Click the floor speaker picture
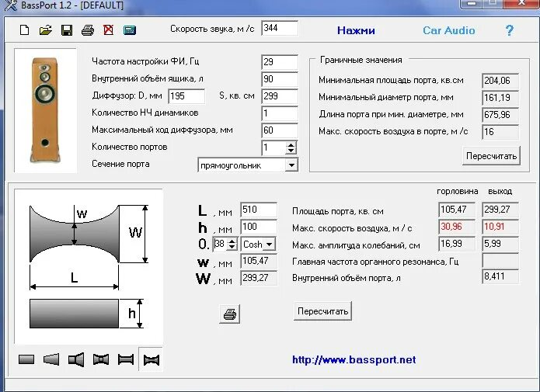This screenshot has height=392, width=540. click(45, 110)
